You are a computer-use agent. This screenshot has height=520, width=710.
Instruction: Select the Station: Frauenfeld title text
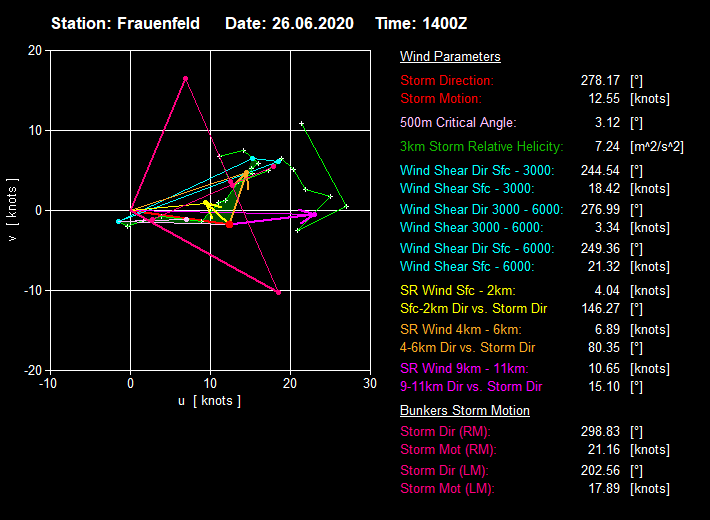point(125,23)
